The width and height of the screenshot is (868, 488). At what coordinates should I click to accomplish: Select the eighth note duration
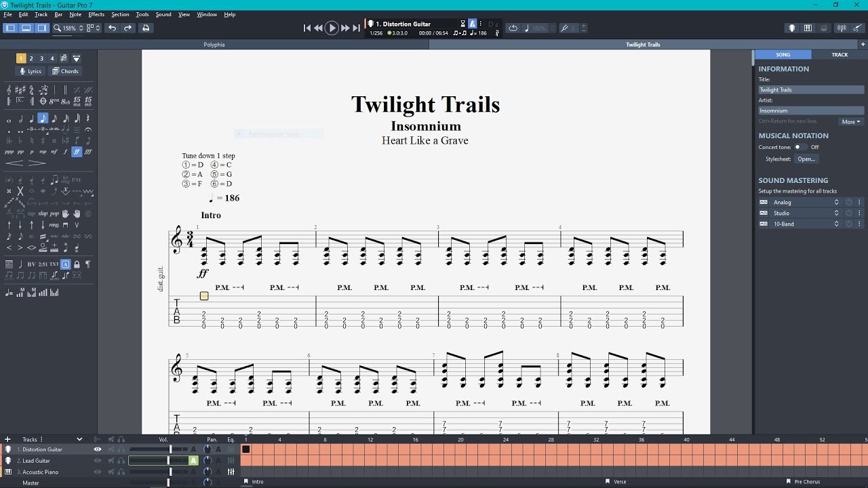[43, 118]
